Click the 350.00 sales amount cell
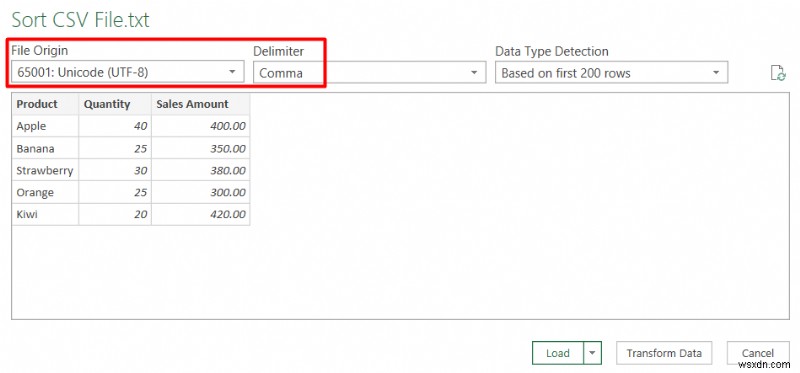 click(201, 148)
